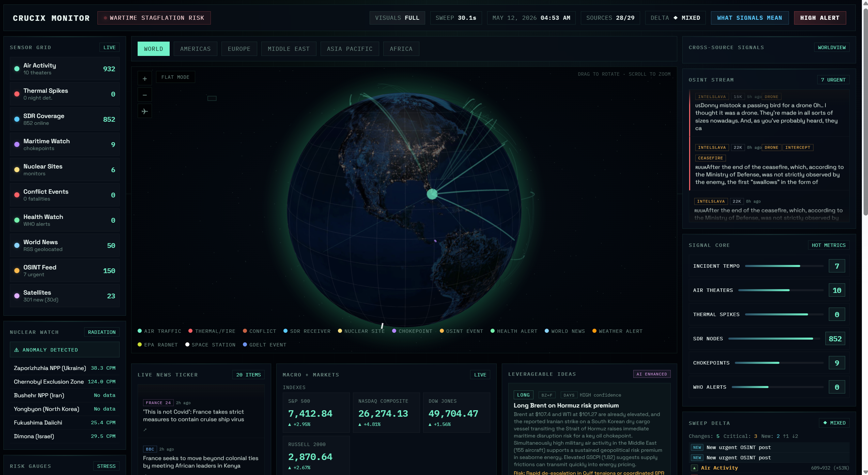Click the anomaly warning triangle icon
Viewport: 868px width, 475px height.
[x=16, y=350]
